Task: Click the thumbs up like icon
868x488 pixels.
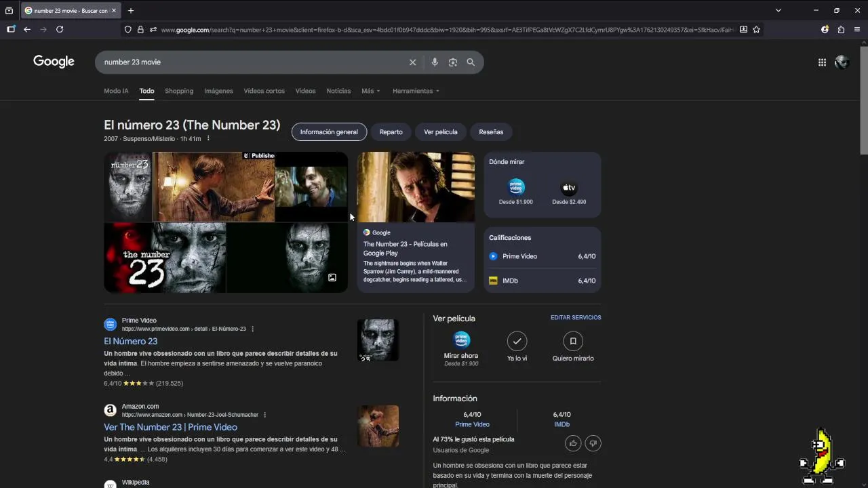Action: click(x=573, y=443)
